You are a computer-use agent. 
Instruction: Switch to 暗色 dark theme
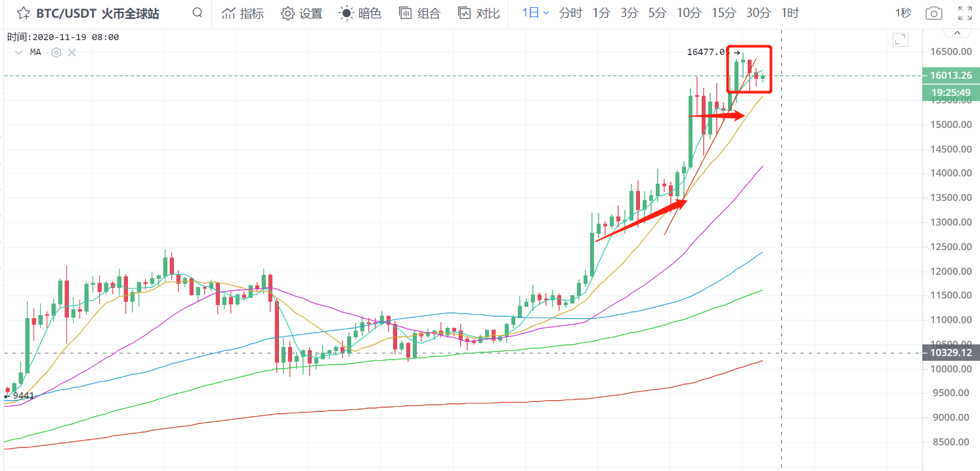360,13
